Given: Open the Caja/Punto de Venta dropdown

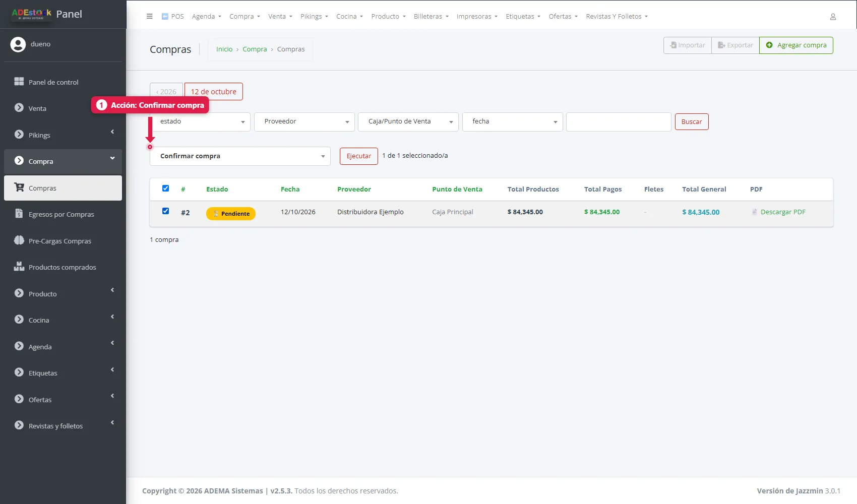Looking at the screenshot, I should tap(408, 121).
